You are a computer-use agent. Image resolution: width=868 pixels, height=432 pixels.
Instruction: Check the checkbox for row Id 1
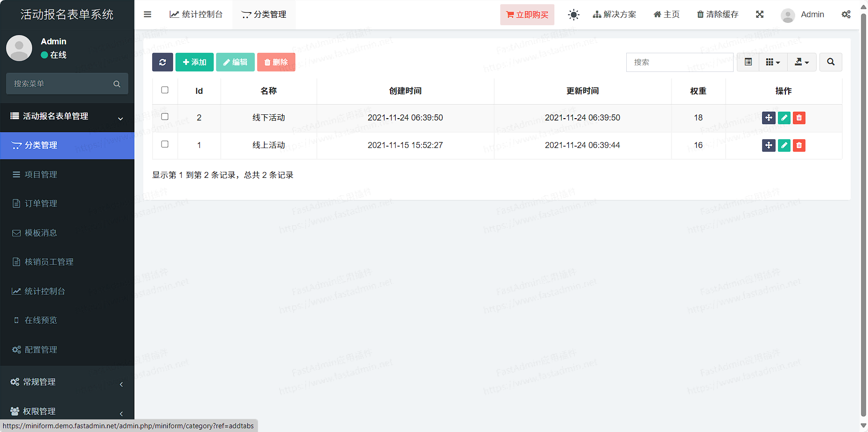[165, 144]
